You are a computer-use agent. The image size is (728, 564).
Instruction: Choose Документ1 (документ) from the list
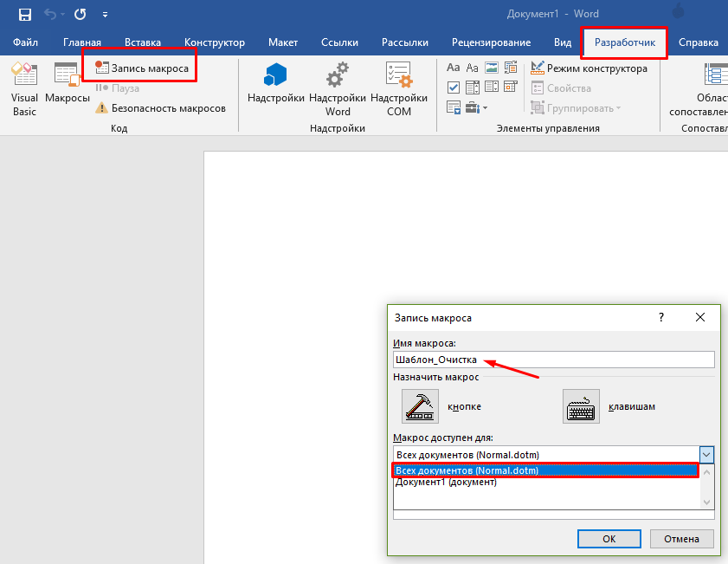(446, 483)
